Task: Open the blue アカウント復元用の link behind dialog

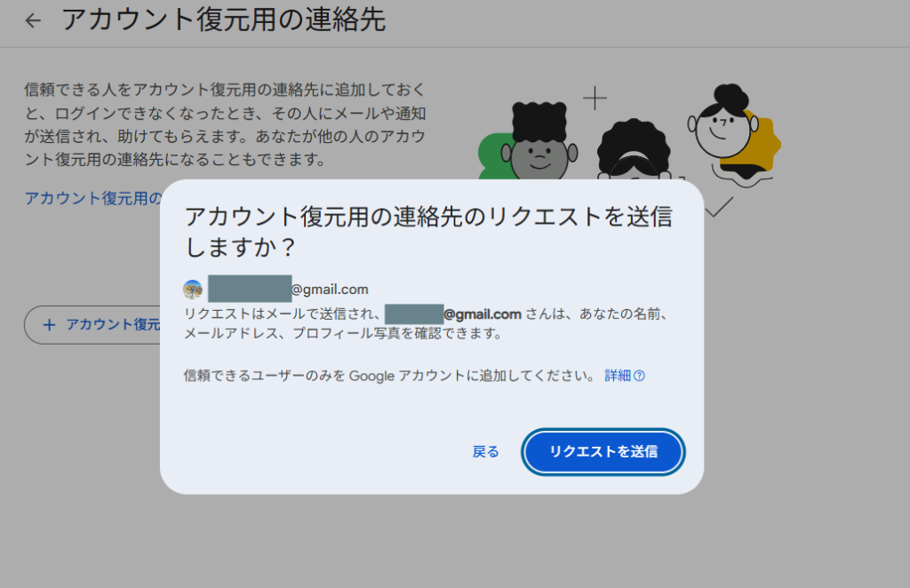Action: pos(92,197)
